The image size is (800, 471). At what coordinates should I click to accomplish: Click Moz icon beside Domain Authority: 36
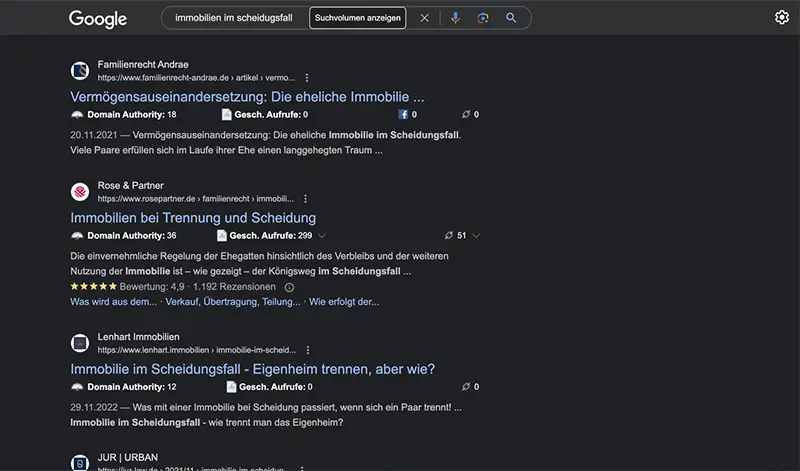tap(77, 236)
